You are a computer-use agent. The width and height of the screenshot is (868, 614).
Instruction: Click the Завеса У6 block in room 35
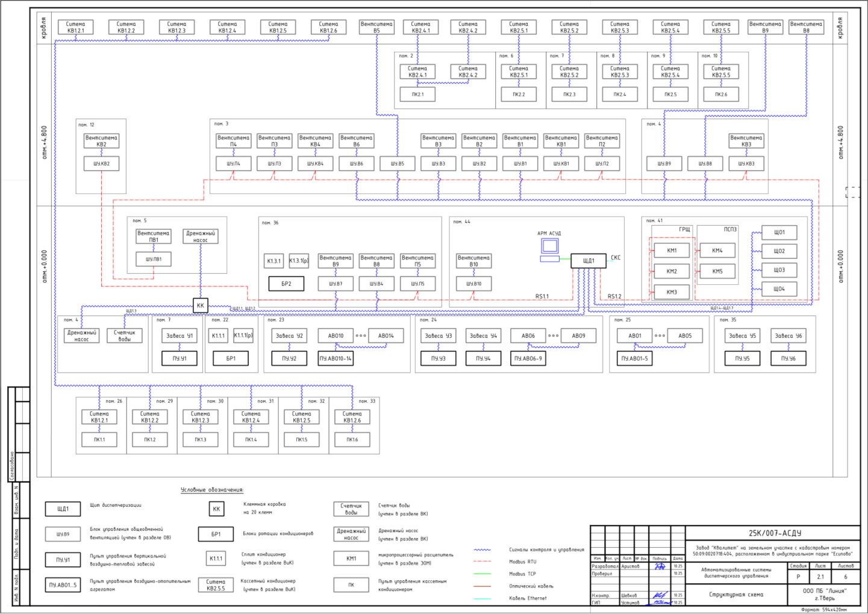[788, 336]
